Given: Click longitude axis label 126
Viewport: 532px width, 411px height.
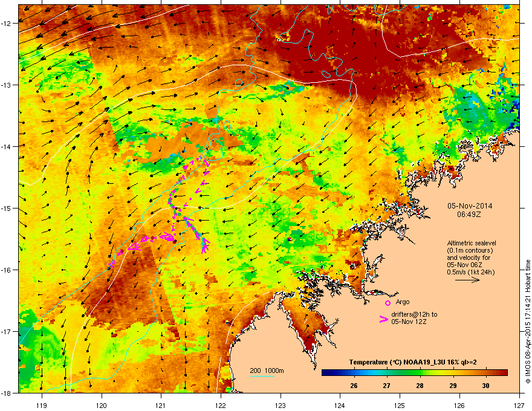Looking at the screenshot, I should pyautogui.click(x=459, y=405).
